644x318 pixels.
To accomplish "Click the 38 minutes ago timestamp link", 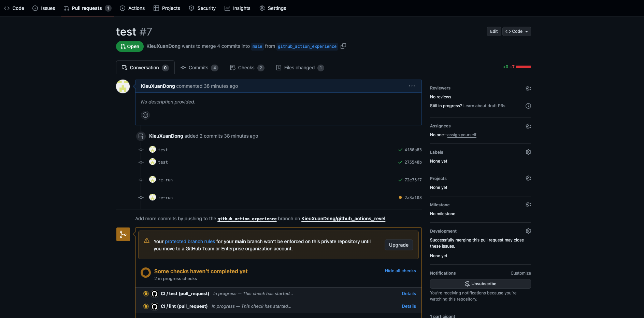I will pyautogui.click(x=241, y=136).
